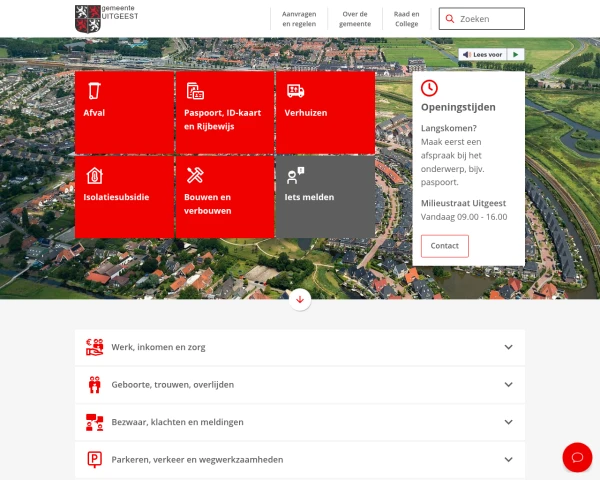Focus the Zoeken search field

(x=482, y=19)
